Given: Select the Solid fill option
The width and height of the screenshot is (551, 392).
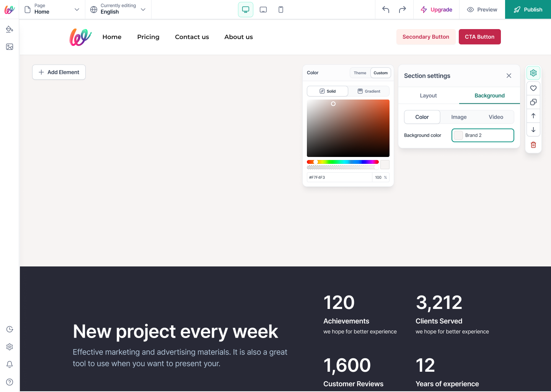Looking at the screenshot, I should click(328, 91).
